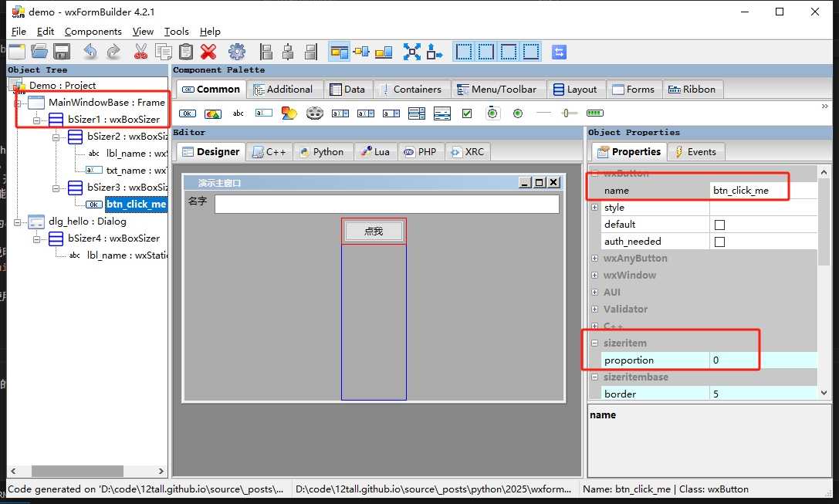Add a wxRadioBox from the palette
Image resolution: width=839 pixels, height=504 pixels.
[x=492, y=113]
